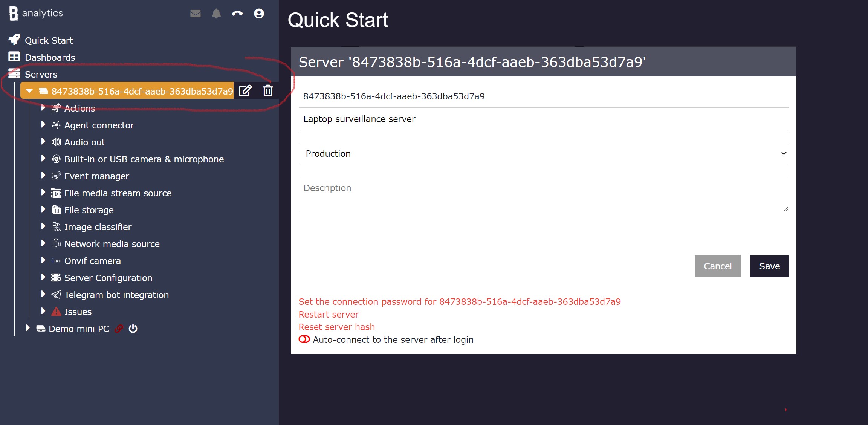The image size is (868, 425).
Task: Click the Restart server link
Action: coord(329,314)
